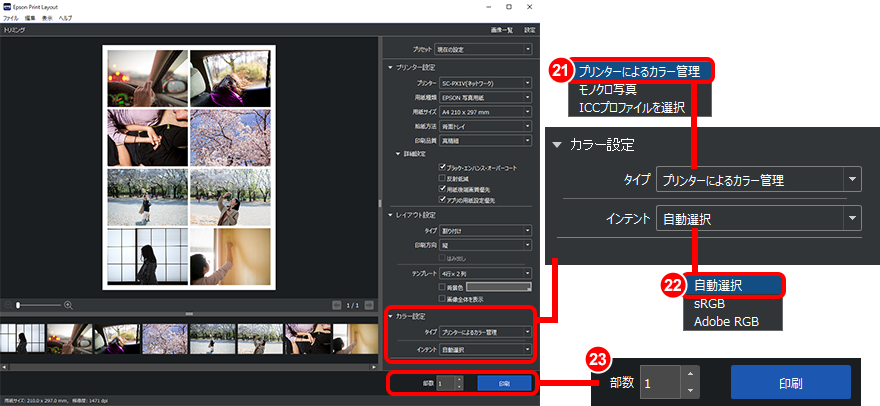Click the Epson Print Layout app icon
The image size is (880, 406).
9,7
